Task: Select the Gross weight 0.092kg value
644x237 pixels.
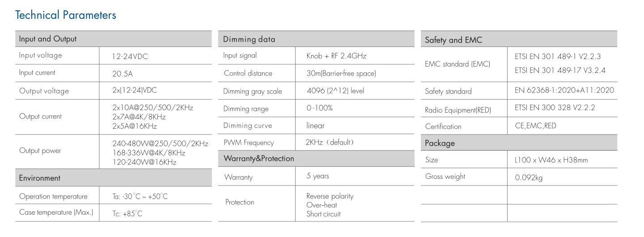Action: pos(529,178)
